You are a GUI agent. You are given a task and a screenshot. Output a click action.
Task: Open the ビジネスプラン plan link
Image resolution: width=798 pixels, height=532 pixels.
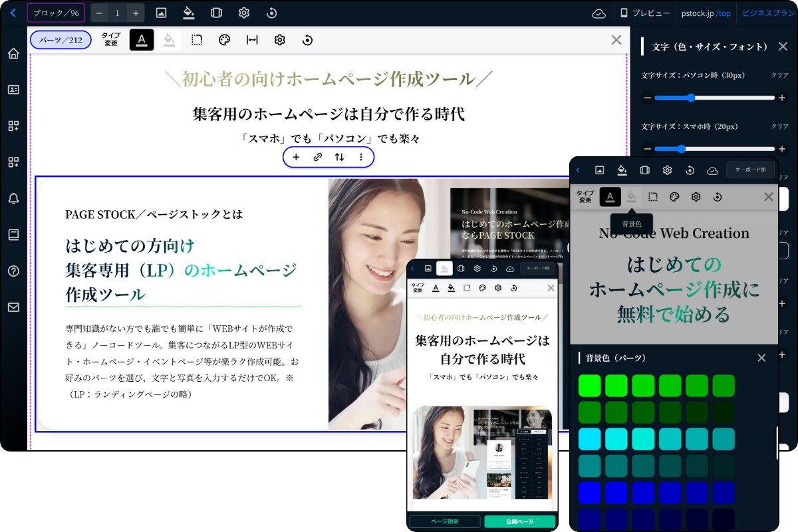pyautogui.click(x=768, y=13)
